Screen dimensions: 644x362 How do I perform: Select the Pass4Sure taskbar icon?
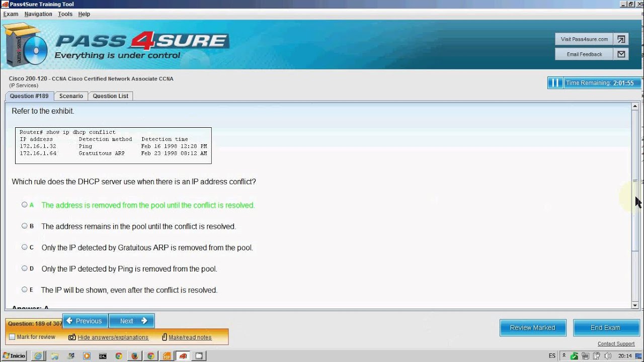tap(183, 356)
